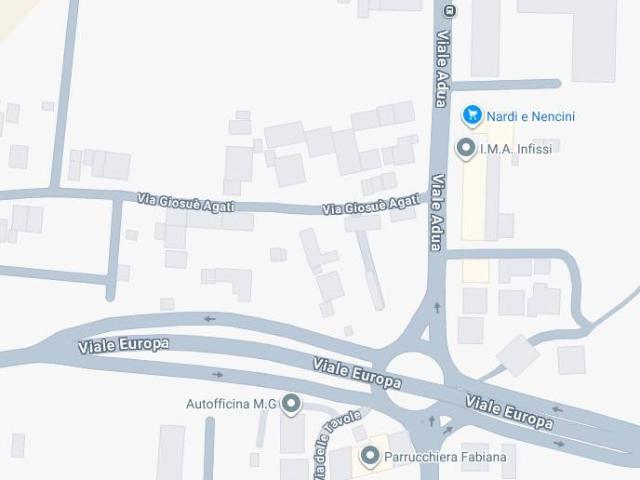The height and width of the screenshot is (480, 640).
Task: Click the one-way arrow on Viale Adua above roundabout
Action: [438, 308]
